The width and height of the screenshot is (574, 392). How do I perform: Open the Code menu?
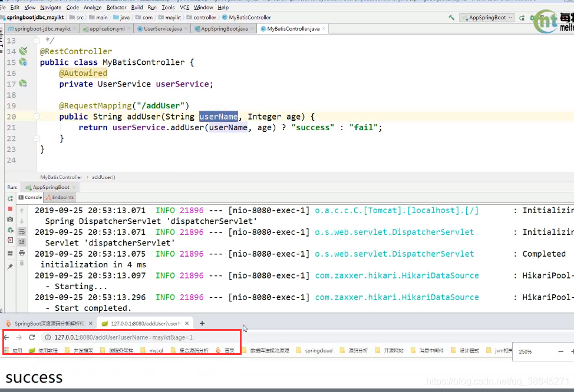(72, 7)
